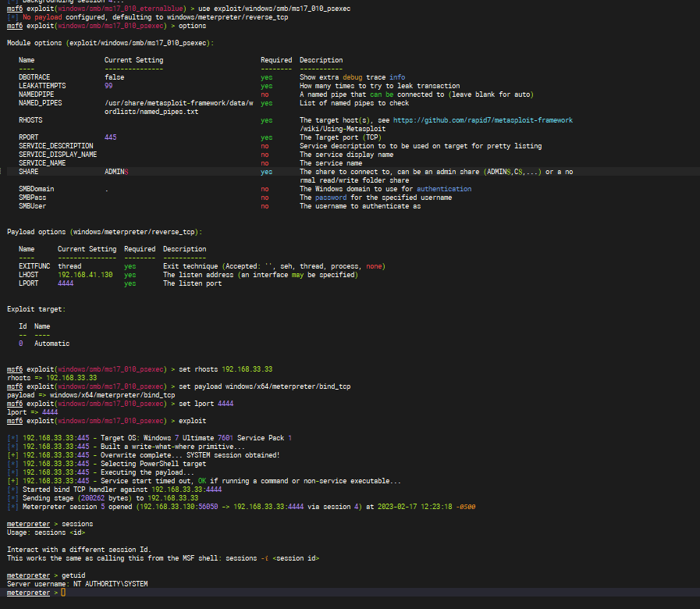
Task: Click the payload LPORT value 4444
Action: tap(66, 283)
